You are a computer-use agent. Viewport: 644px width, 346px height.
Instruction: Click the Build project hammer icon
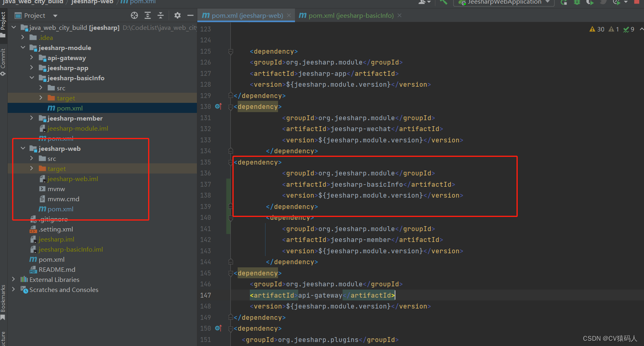tap(444, 2)
